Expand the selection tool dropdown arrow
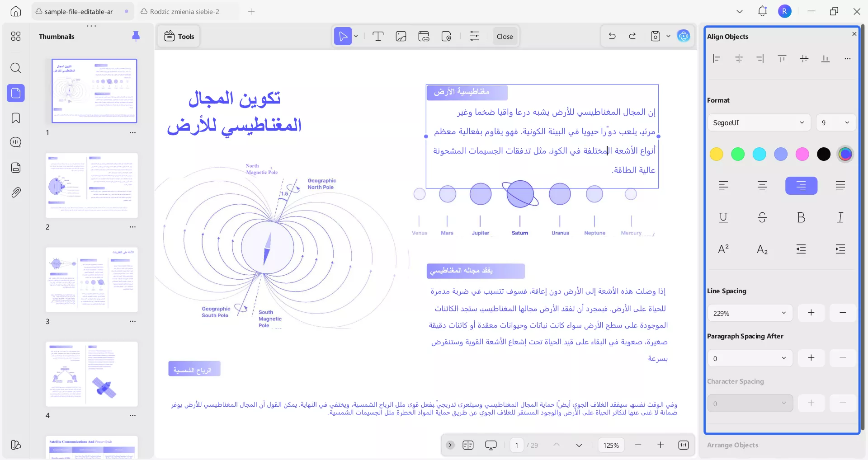868x460 pixels. pos(356,36)
